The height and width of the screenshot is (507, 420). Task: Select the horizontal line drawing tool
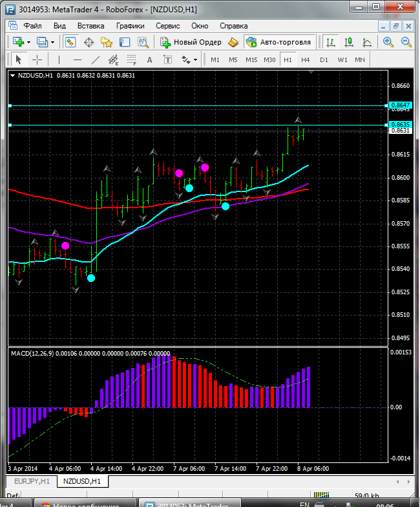[78, 59]
